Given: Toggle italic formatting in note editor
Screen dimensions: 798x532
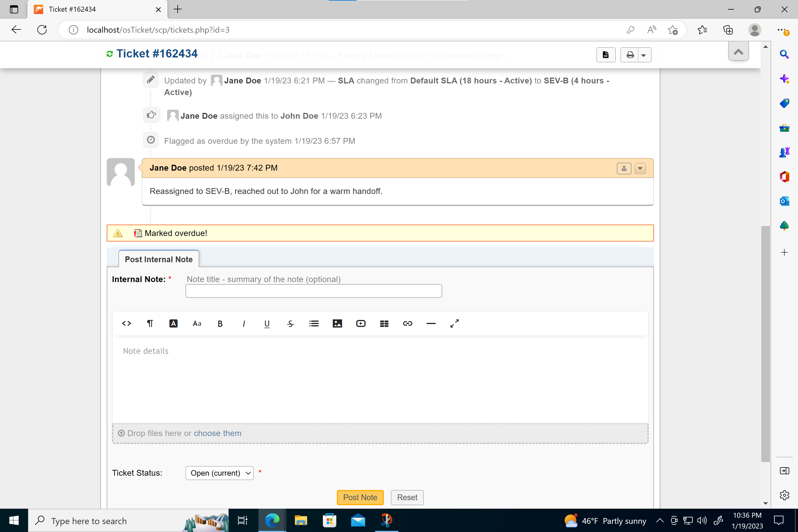Looking at the screenshot, I should coord(243,323).
